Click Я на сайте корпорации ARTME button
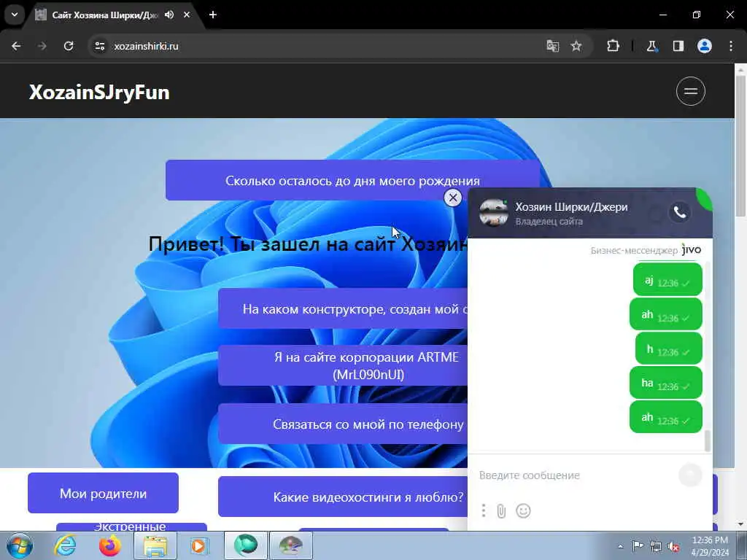 (343, 366)
